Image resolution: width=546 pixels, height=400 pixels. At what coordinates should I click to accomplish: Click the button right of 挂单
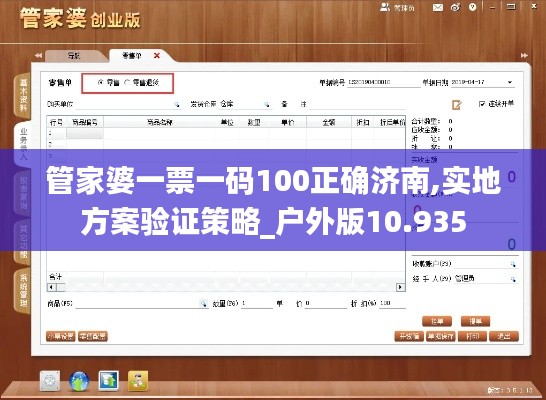click(475, 321)
